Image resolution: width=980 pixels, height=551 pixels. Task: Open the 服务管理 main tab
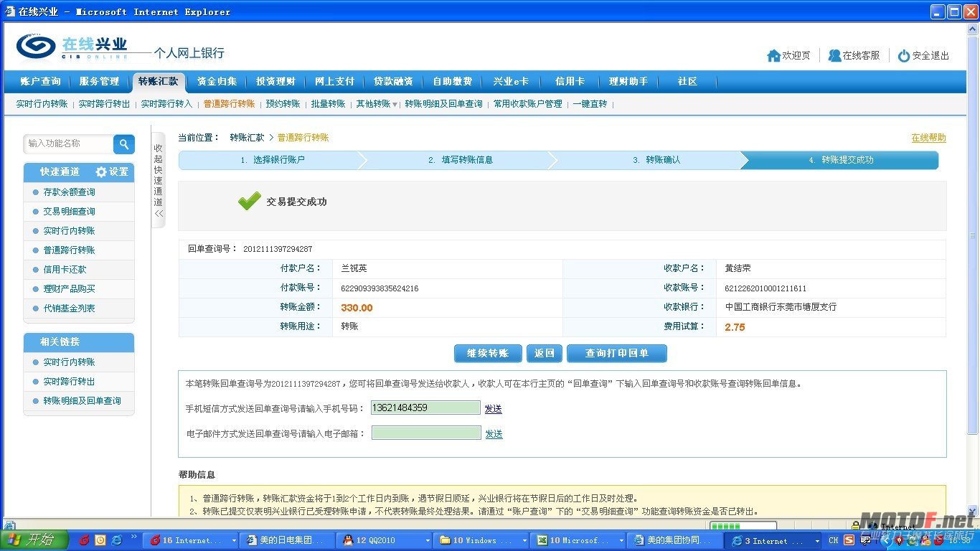coord(99,81)
